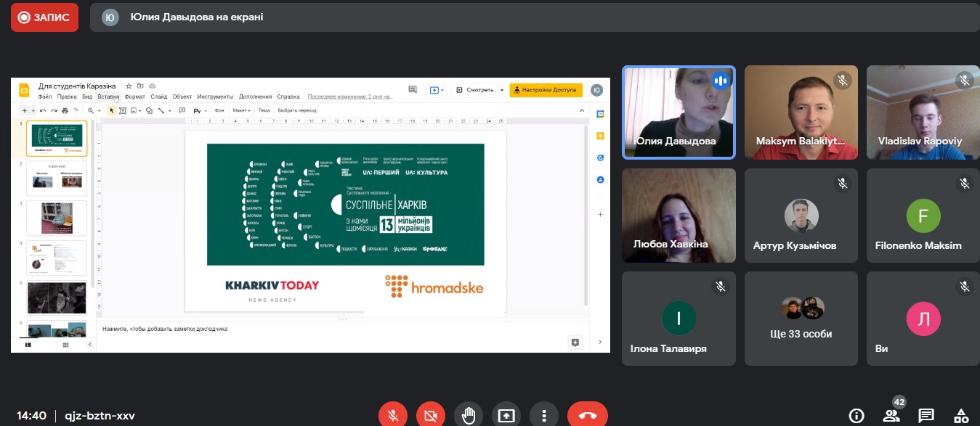The image size is (980, 426).
Task: Collapse the slide filmstrip panel
Action: click(x=89, y=345)
